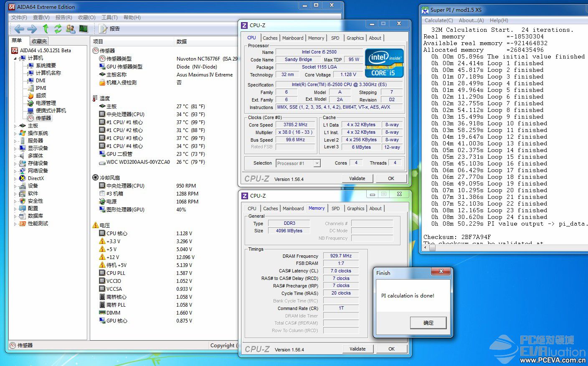The width and height of the screenshot is (588, 366).
Task: Collapse the 计算机 tree node
Action: [15, 58]
